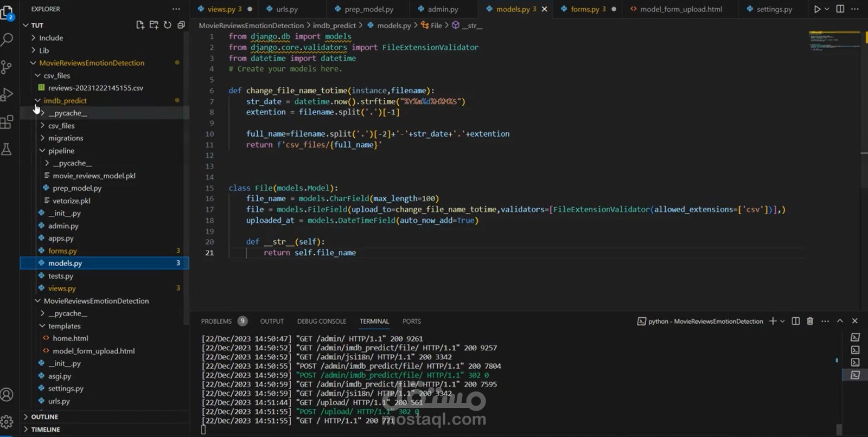Open Explorer more actions ellipsis
This screenshot has height=437, width=868.
(176, 9)
